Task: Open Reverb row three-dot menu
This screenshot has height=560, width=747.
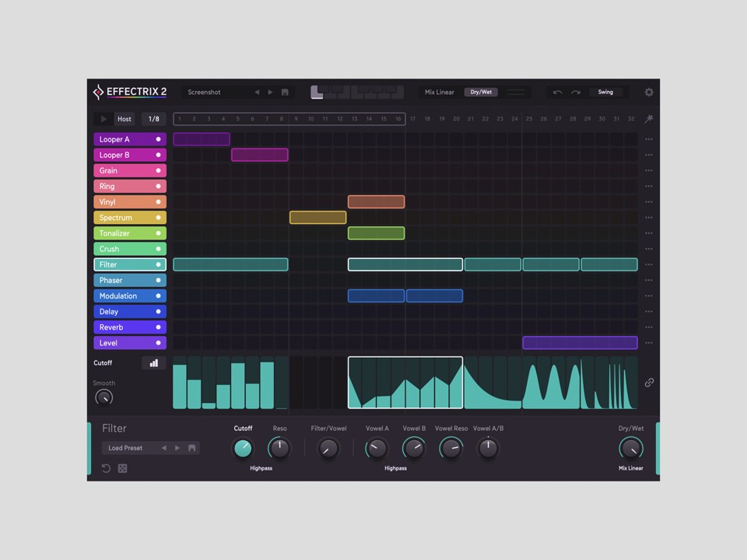Action: [x=648, y=327]
